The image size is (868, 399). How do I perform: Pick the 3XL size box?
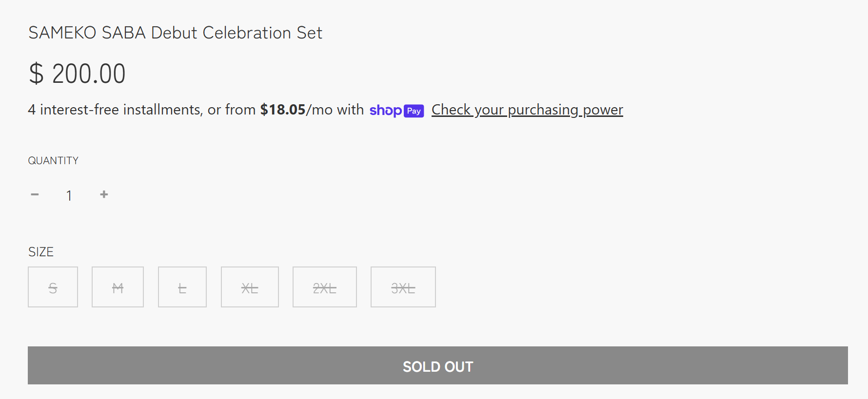[x=403, y=287]
